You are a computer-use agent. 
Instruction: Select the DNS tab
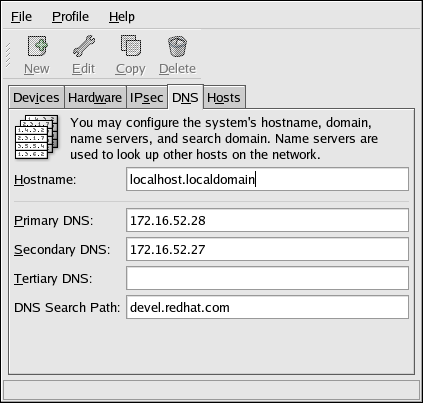pos(185,97)
